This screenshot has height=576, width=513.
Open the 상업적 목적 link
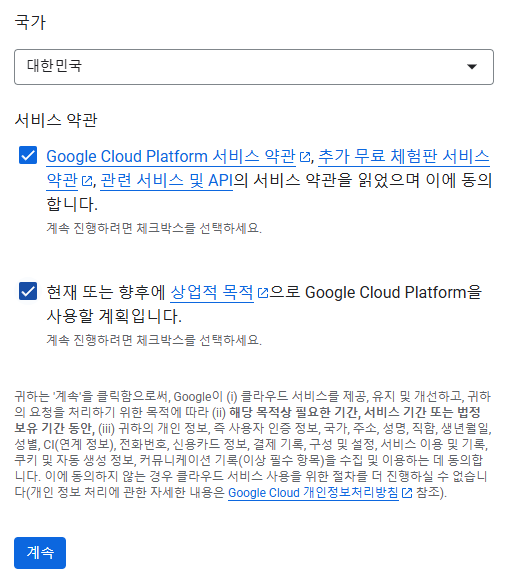point(212,292)
